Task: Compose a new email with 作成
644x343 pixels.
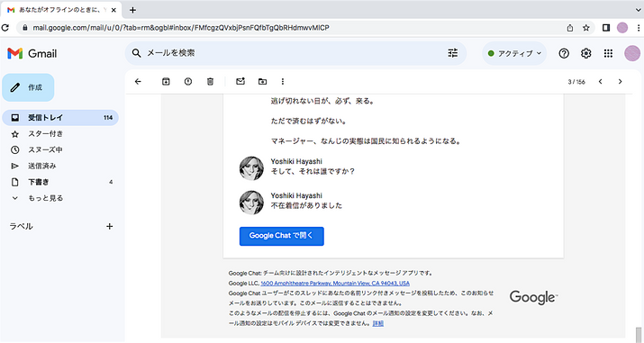Action: coord(28,87)
